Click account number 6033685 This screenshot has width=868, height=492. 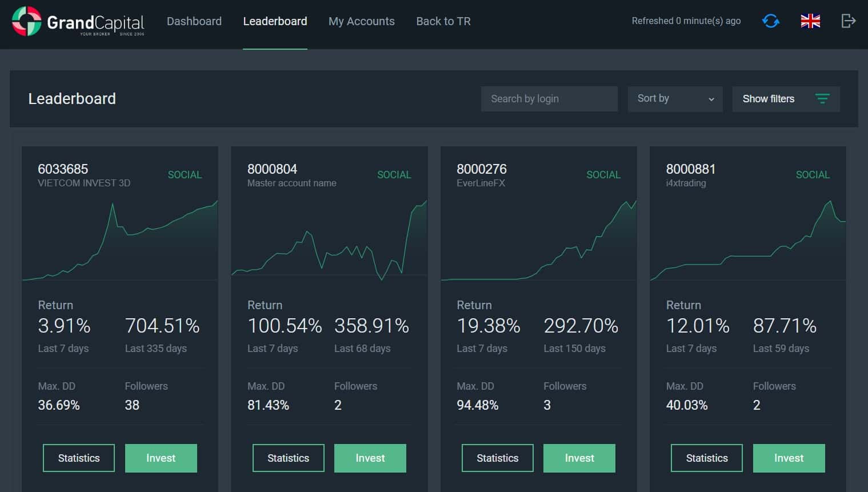coord(63,169)
